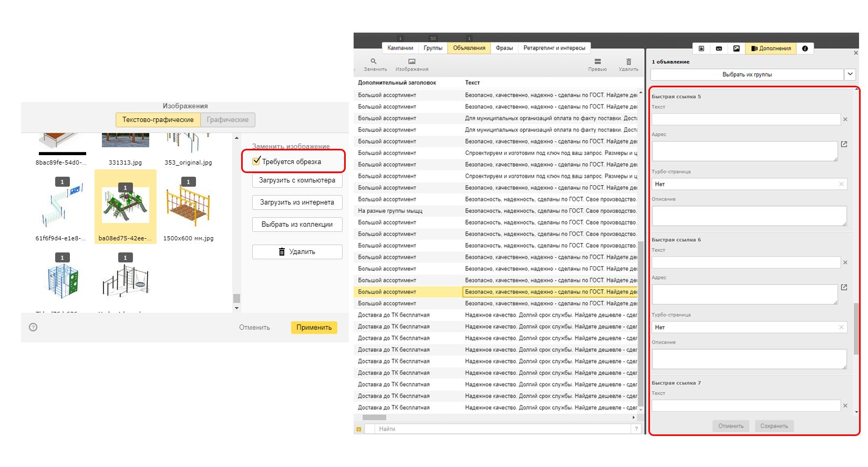Toggle the Требуется обрезка checkbox

256,161
